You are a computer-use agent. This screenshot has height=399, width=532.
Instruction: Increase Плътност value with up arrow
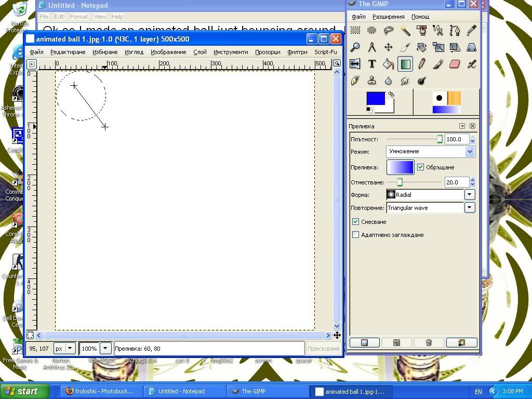click(473, 137)
